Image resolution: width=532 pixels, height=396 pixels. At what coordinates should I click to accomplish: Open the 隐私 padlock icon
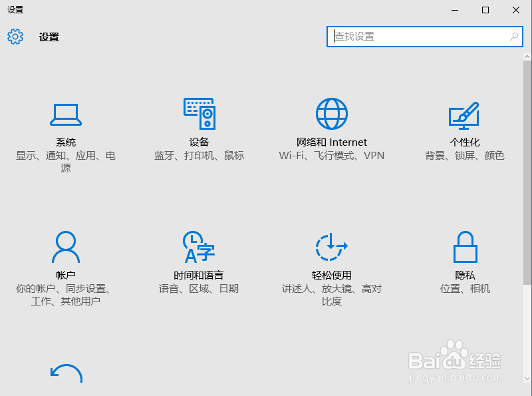[x=465, y=247]
